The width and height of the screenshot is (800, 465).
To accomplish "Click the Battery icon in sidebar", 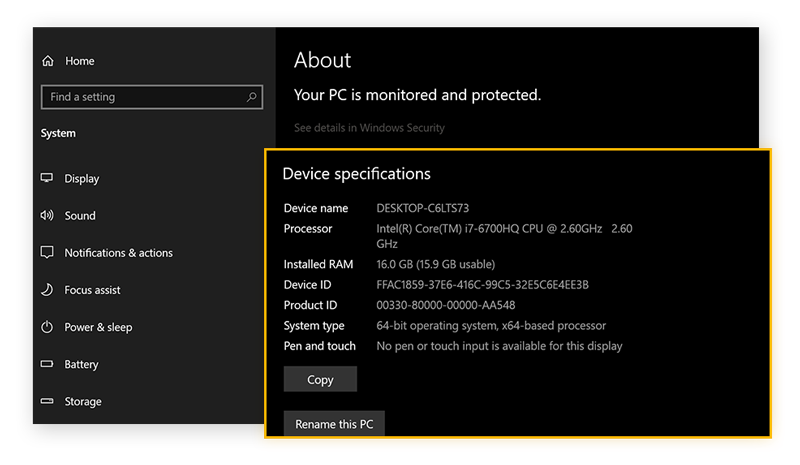I will tap(47, 364).
